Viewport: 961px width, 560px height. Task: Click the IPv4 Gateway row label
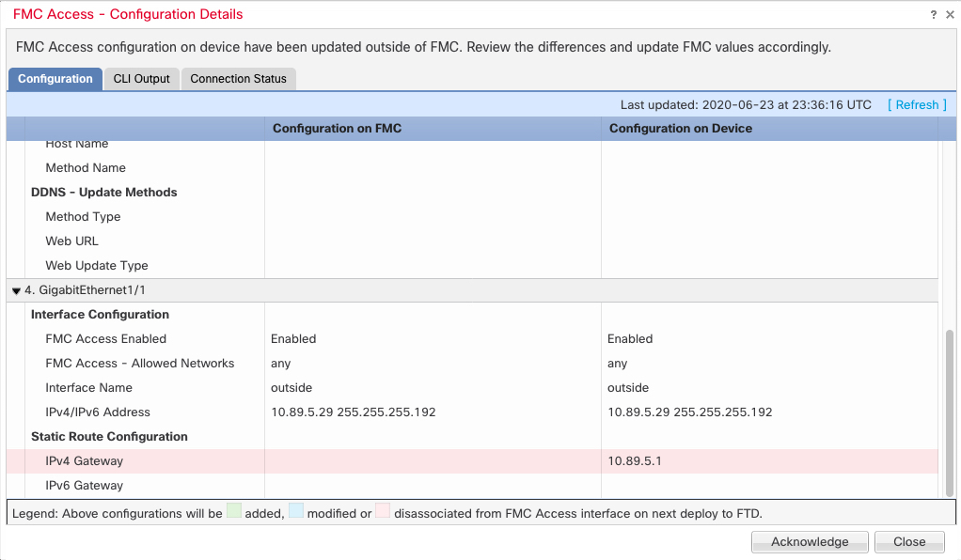point(84,461)
